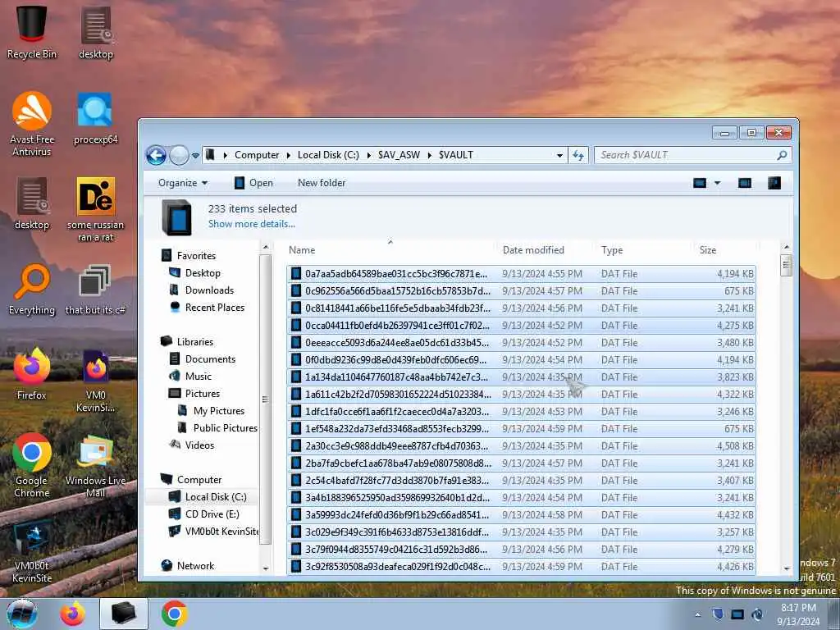Image resolution: width=840 pixels, height=630 pixels.
Task: Open the Windows Live Mail desktop icon
Action: (95, 465)
